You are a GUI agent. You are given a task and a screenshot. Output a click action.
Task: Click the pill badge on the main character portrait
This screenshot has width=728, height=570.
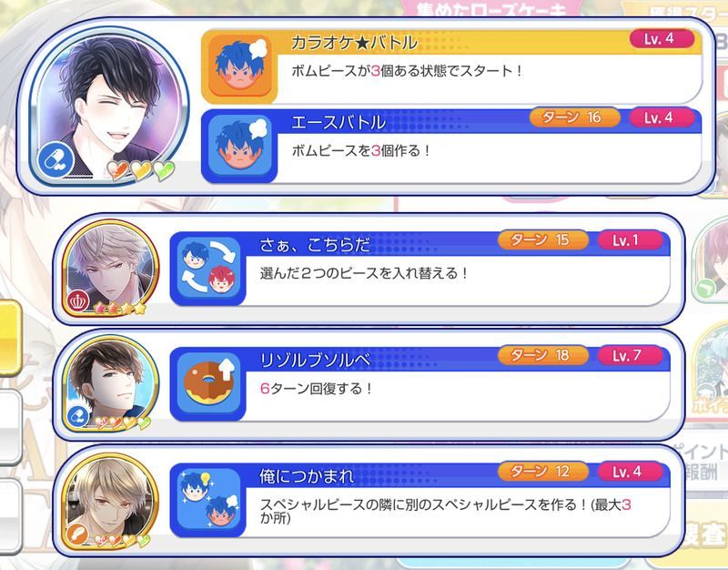[56, 160]
